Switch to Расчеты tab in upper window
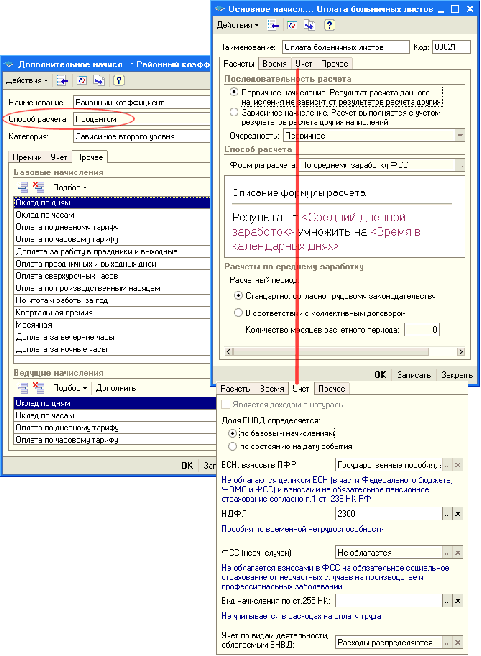Image resolution: width=481 pixels, height=656 pixels. click(x=239, y=64)
